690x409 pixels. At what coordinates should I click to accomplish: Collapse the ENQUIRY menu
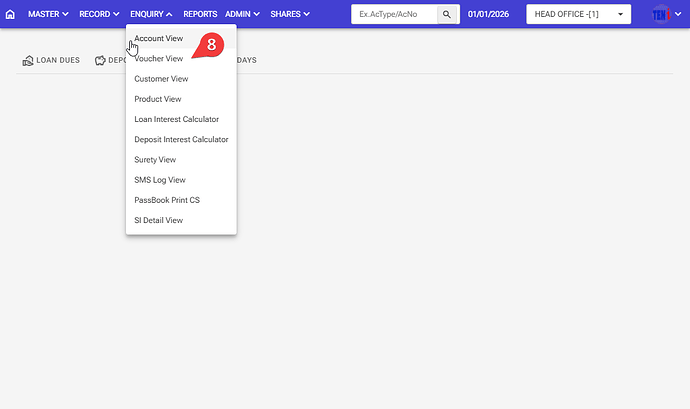[x=151, y=15]
